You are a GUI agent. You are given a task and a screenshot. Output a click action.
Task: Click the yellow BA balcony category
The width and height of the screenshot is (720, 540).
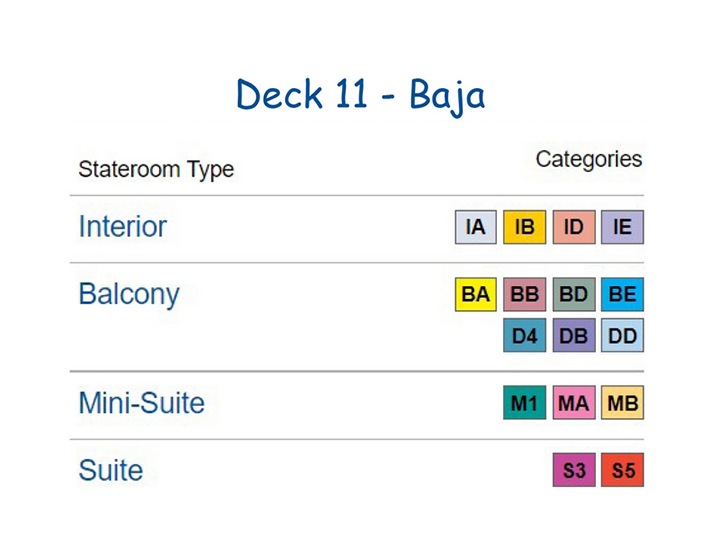pos(476,294)
